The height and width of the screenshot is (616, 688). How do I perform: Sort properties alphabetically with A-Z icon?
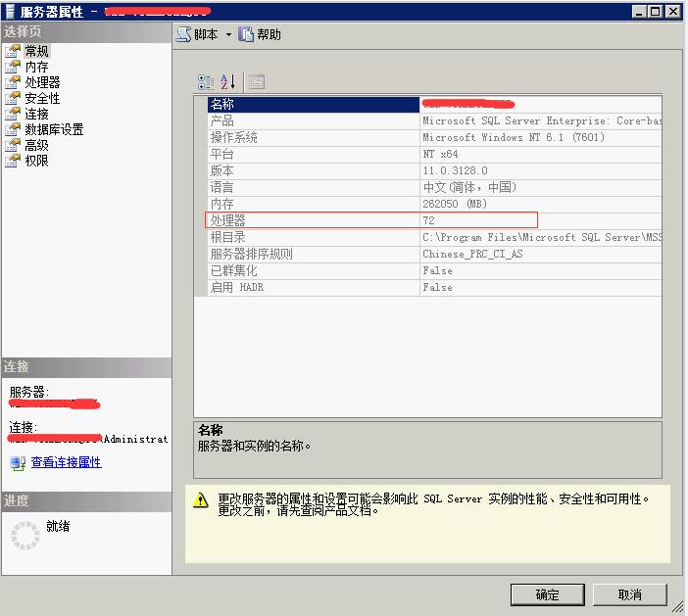click(x=227, y=82)
